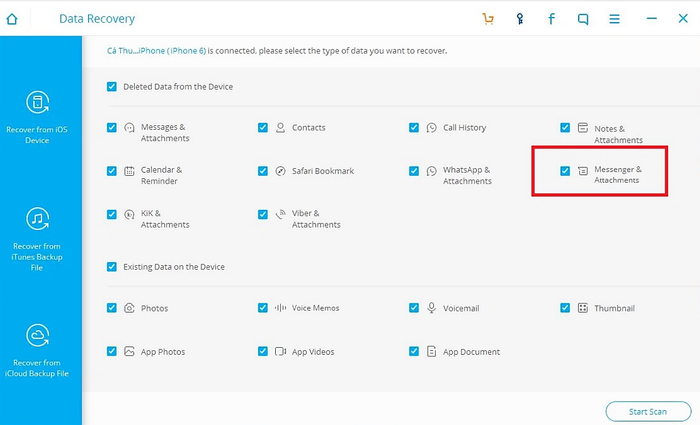The width and height of the screenshot is (700, 425).
Task: Click the key registration icon
Action: (520, 19)
